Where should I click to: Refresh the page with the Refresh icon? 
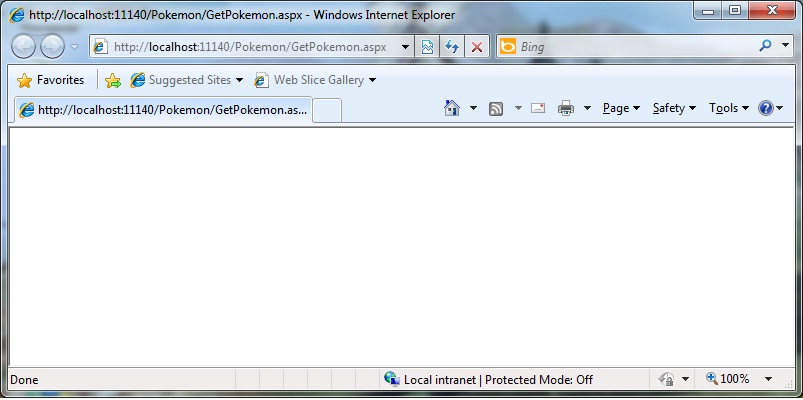(x=452, y=47)
